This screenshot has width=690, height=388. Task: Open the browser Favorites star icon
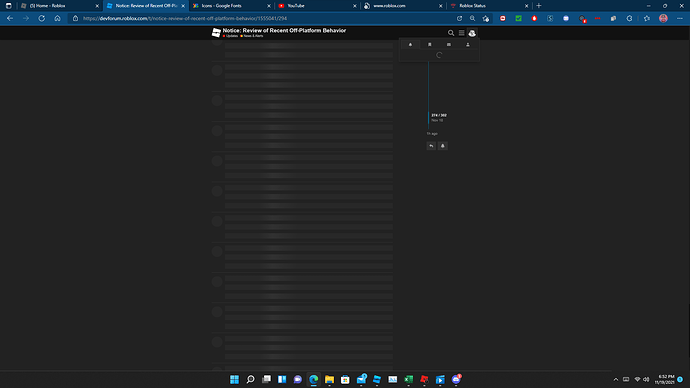(646, 18)
